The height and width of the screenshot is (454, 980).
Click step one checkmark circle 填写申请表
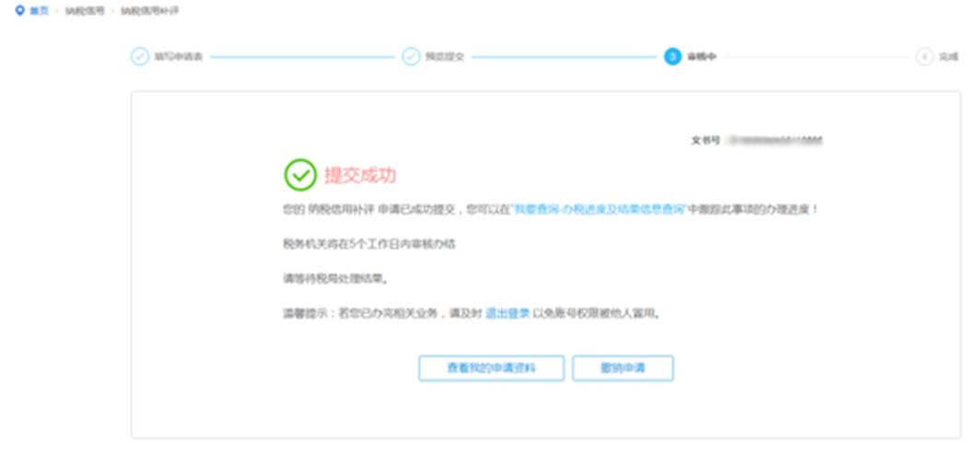pyautogui.click(x=140, y=56)
